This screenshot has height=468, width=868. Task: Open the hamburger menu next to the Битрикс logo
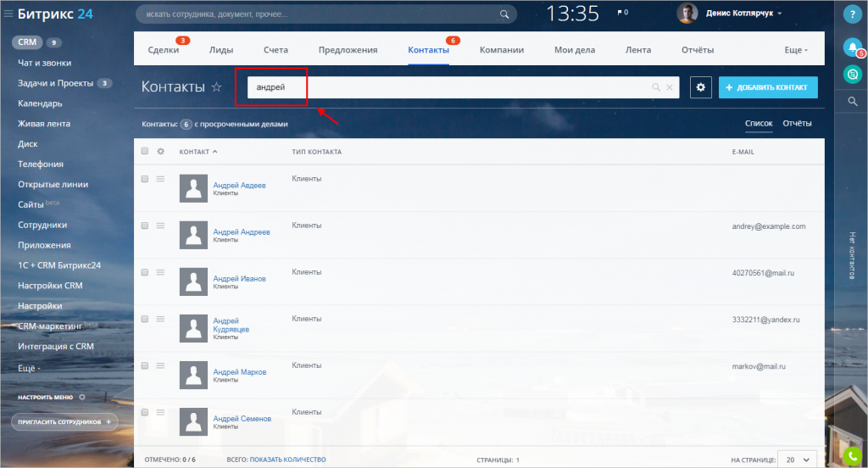click(x=8, y=14)
